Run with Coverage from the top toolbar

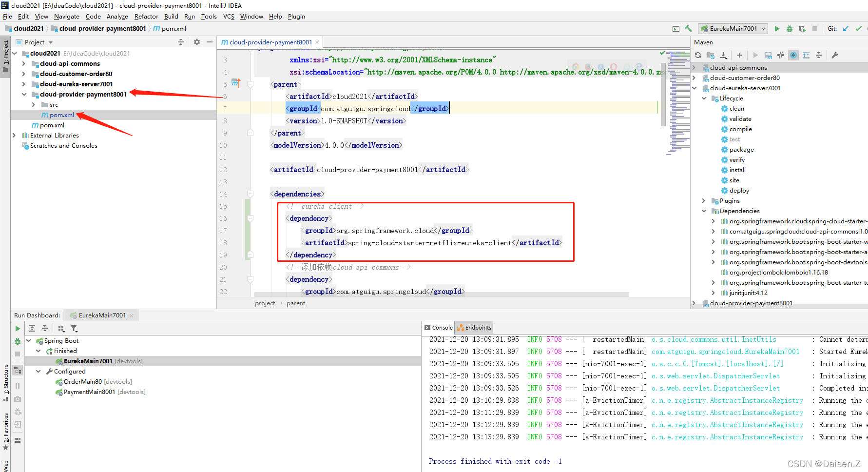click(802, 29)
